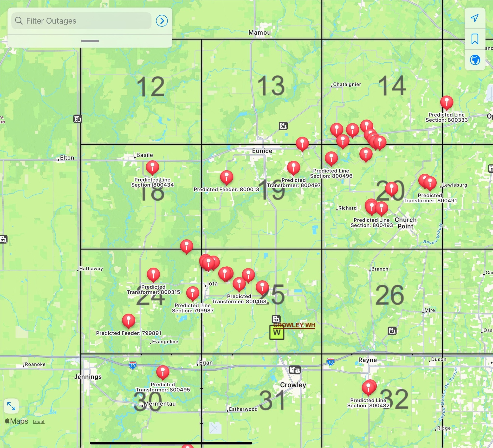Click the Mamou town label

(259, 33)
